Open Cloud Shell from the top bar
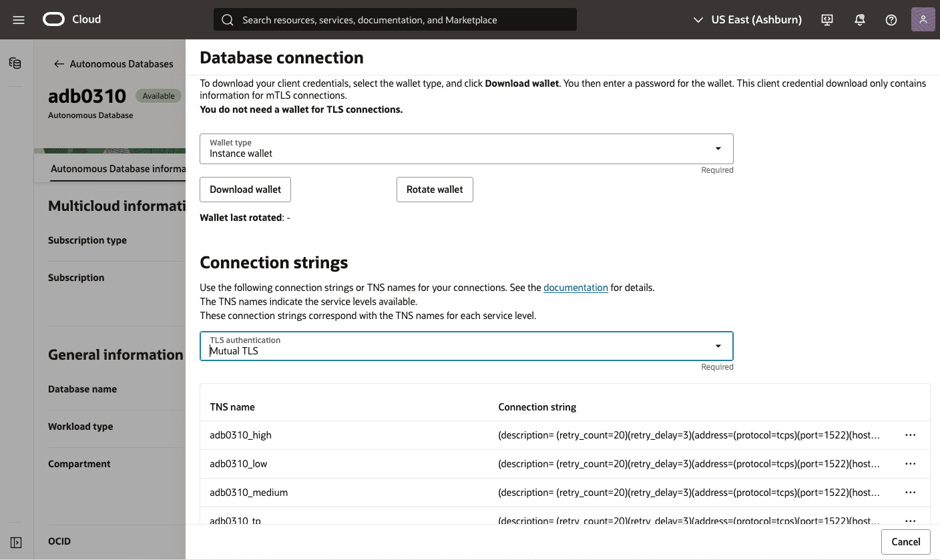This screenshot has width=940, height=560. [827, 19]
